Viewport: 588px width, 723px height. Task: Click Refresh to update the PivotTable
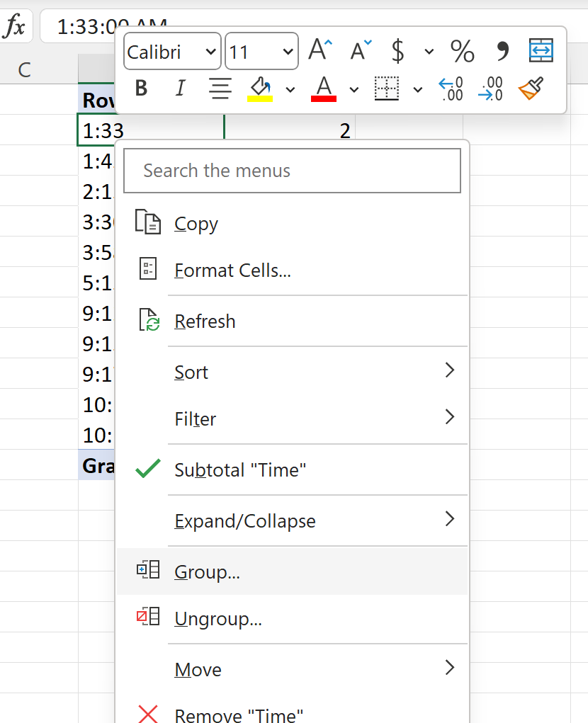[x=205, y=321]
